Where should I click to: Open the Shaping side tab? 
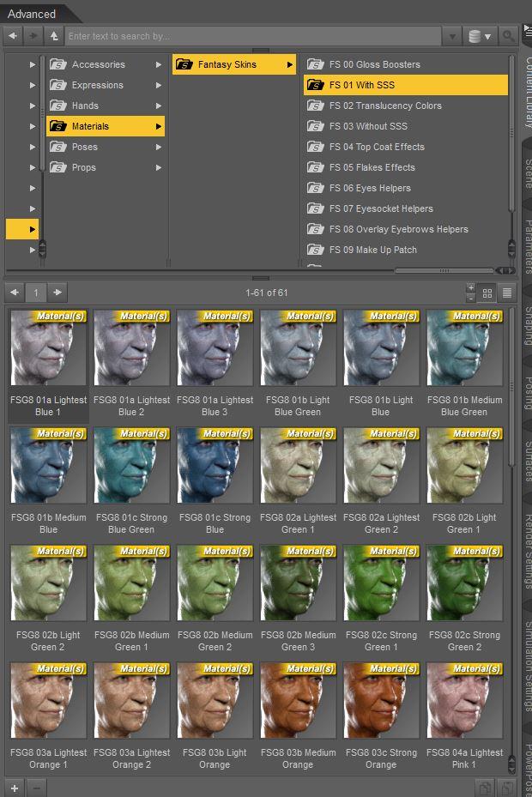click(x=528, y=326)
